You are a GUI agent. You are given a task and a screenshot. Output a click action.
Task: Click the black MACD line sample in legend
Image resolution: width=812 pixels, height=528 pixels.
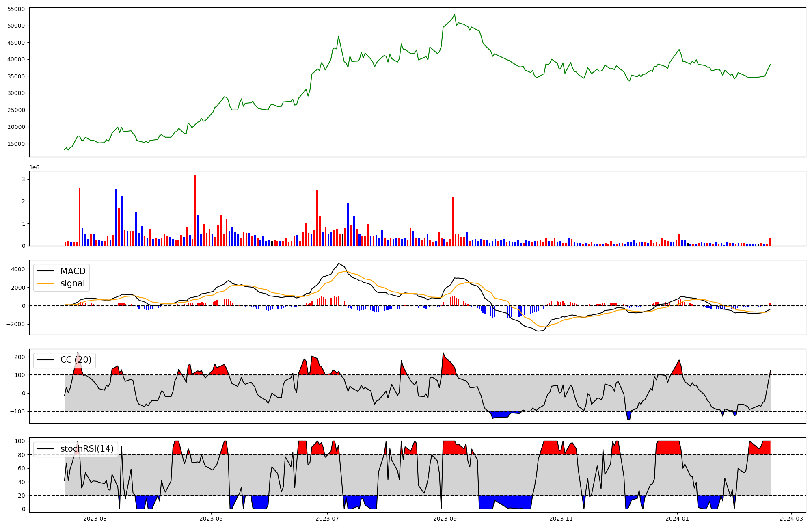pyautogui.click(x=45, y=271)
